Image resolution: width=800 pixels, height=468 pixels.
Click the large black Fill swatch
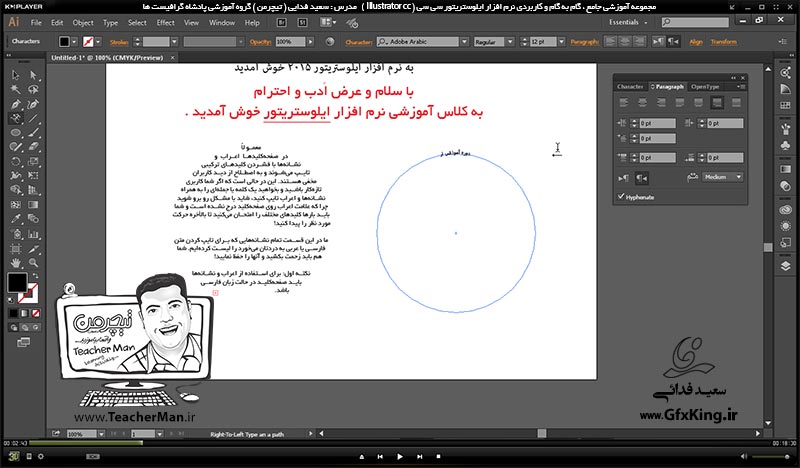[x=17, y=282]
